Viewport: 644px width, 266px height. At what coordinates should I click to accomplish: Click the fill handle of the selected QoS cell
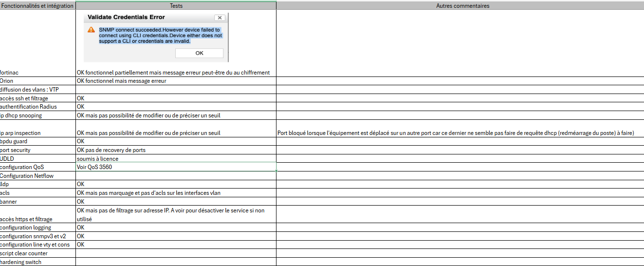point(276,171)
